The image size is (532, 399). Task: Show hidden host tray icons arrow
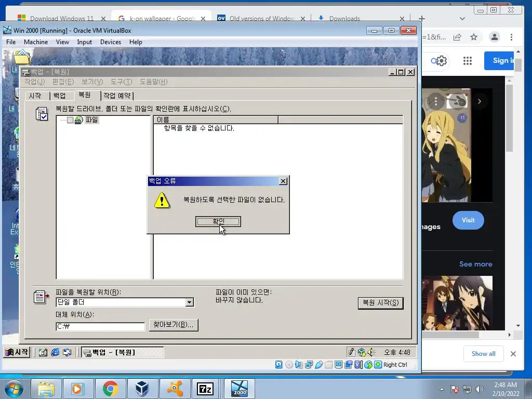tap(442, 389)
